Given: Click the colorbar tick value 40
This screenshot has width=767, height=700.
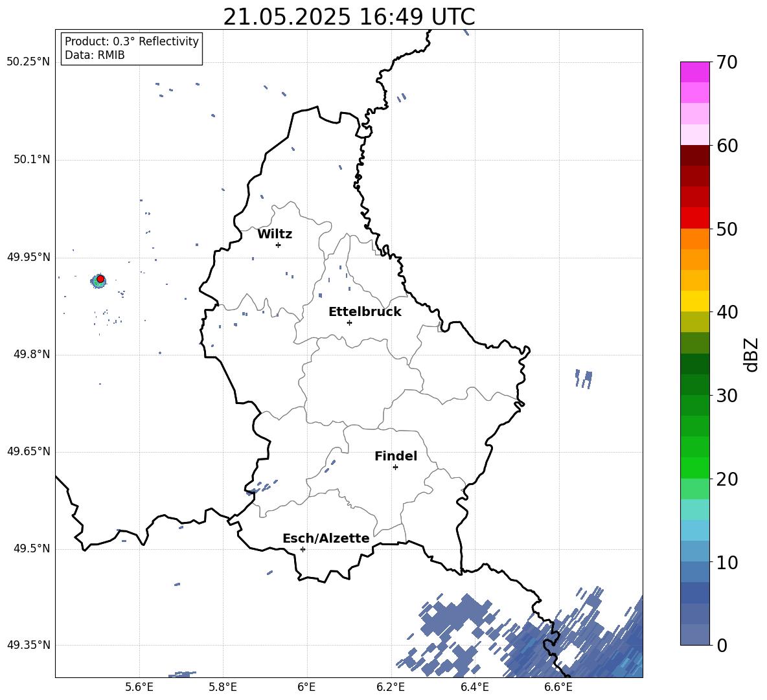Looking at the screenshot, I should (x=727, y=312).
